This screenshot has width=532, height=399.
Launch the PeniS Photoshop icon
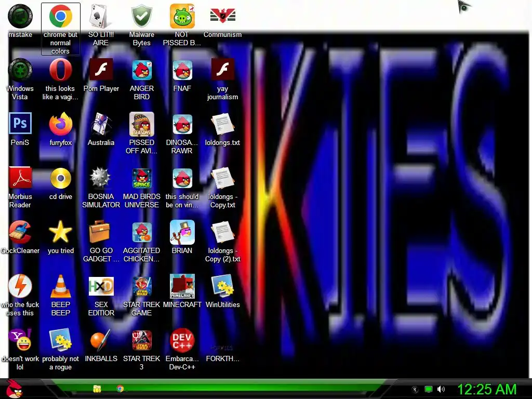[x=20, y=124]
